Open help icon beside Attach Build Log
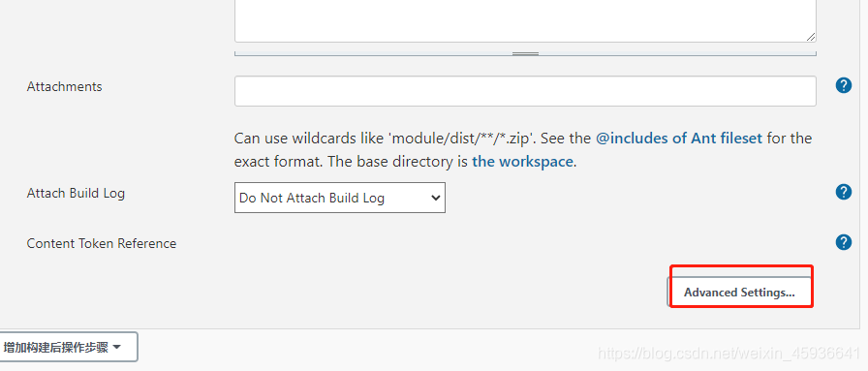The height and width of the screenshot is (371, 868). (843, 192)
